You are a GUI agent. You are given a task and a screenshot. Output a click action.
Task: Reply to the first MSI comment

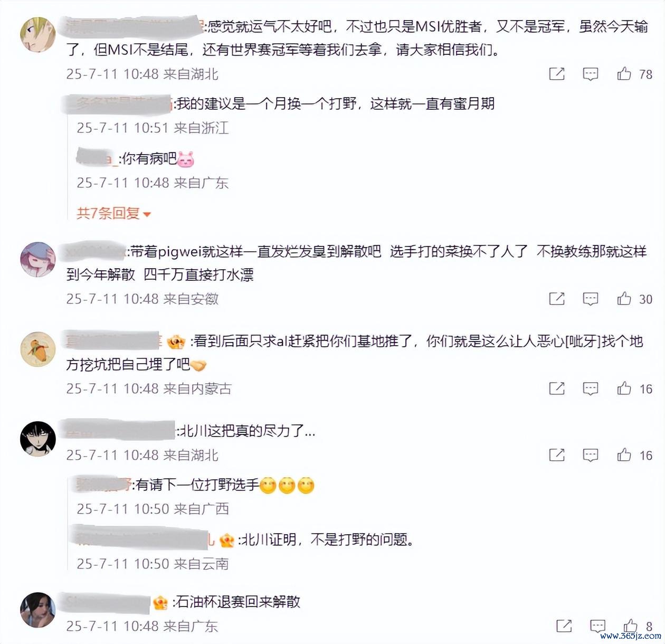point(590,74)
